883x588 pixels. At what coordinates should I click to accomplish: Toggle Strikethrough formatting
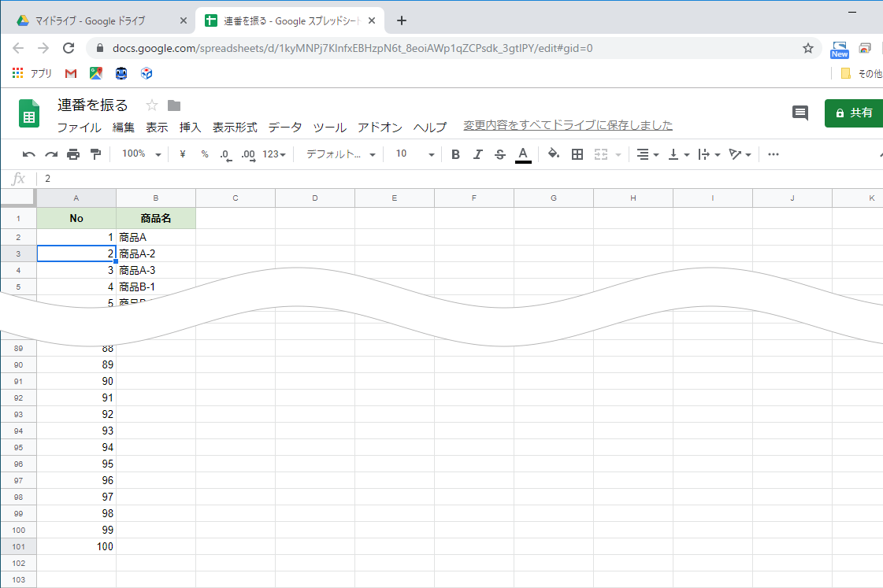click(x=500, y=154)
